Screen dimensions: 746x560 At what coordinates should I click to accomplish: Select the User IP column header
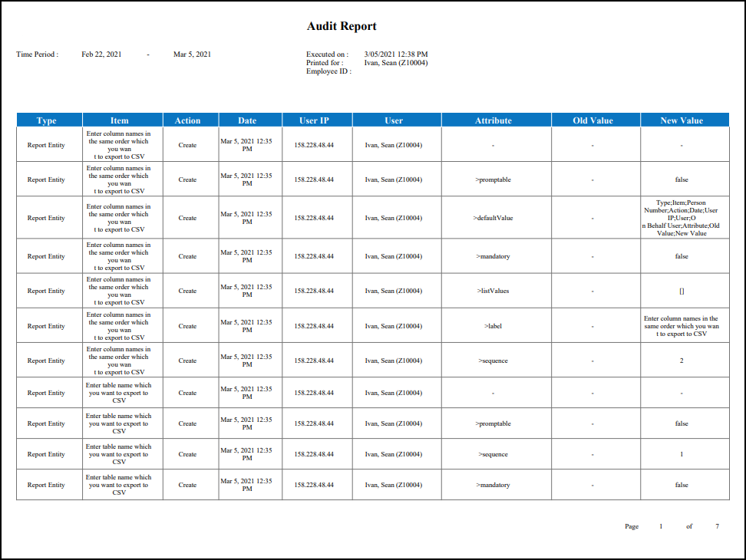[x=314, y=120]
